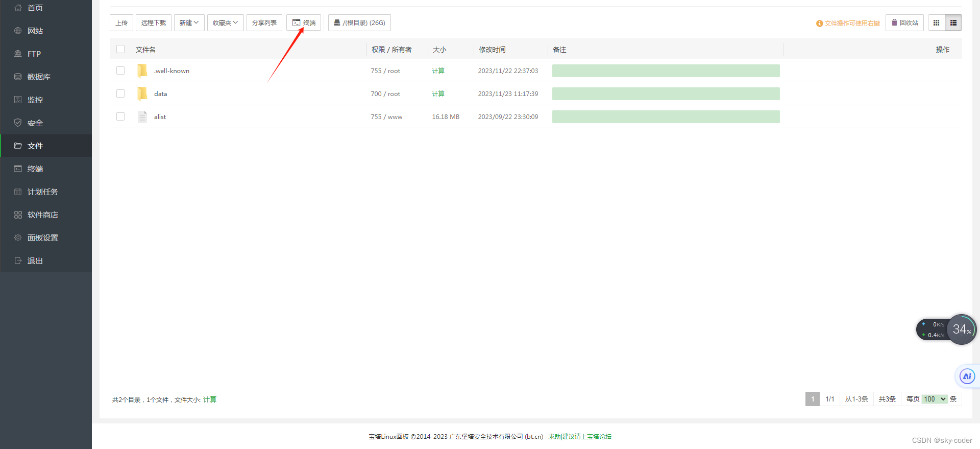Open the 每页 100 page-size dropdown
The height and width of the screenshot is (449, 980).
(x=935, y=399)
